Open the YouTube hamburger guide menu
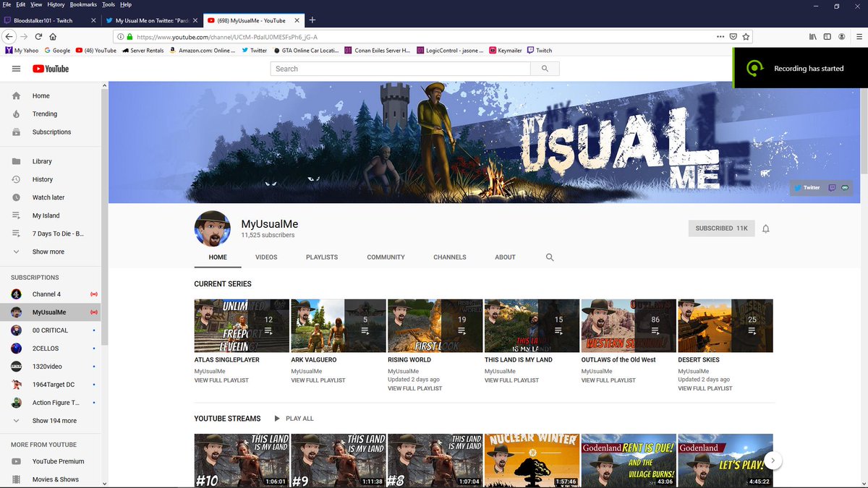 point(16,69)
